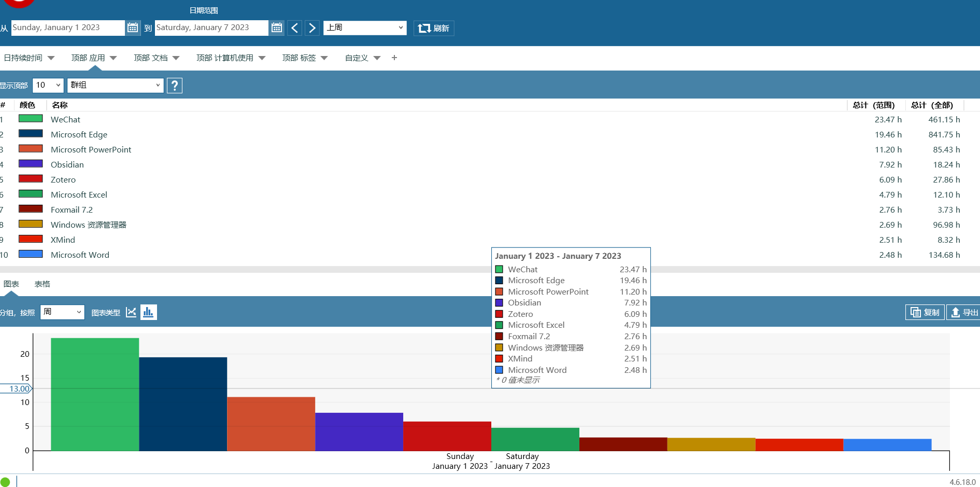Click the 复制 copy button
Screen dimensions: 980x487
point(925,312)
